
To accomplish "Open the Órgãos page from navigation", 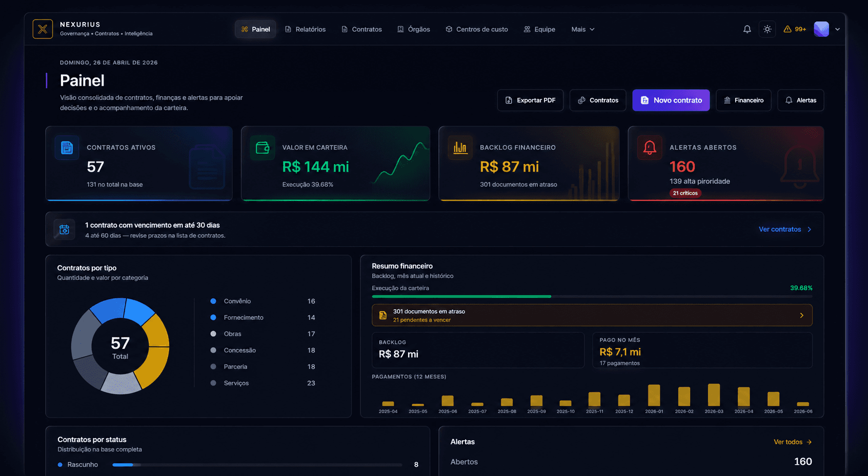I will (x=413, y=29).
